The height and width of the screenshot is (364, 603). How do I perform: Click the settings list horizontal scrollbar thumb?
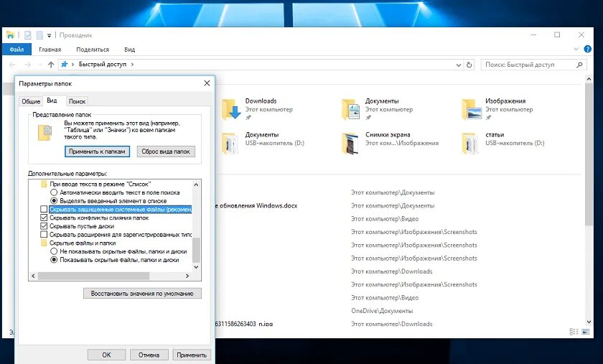93,276
